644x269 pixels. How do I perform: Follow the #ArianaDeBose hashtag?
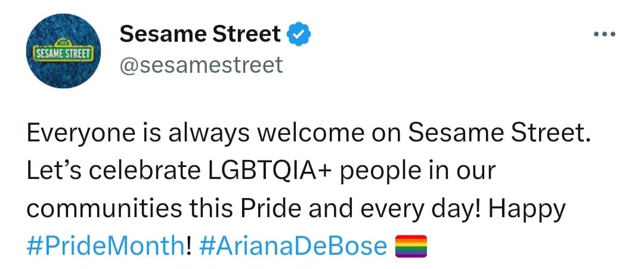(x=293, y=246)
